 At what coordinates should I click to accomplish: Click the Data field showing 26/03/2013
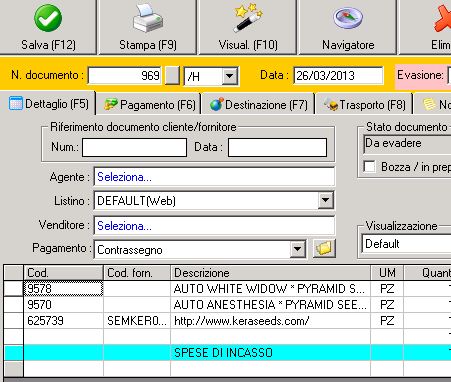tap(339, 76)
